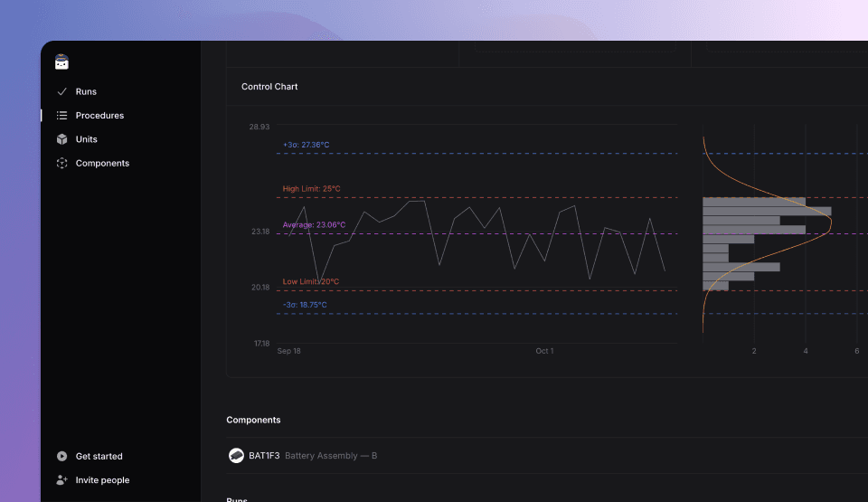Click the -3σ: 18.75°C label
Viewport: 868px width, 502px height.
click(x=305, y=305)
